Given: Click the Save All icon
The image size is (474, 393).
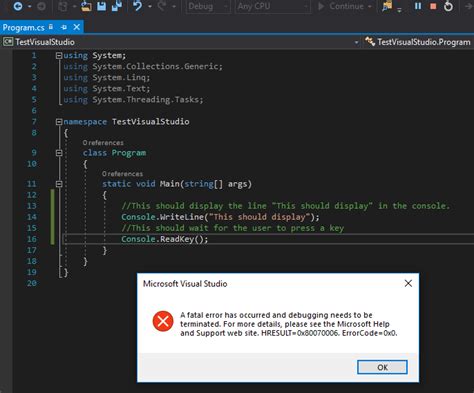Looking at the screenshot, I should pyautogui.click(x=117, y=6).
